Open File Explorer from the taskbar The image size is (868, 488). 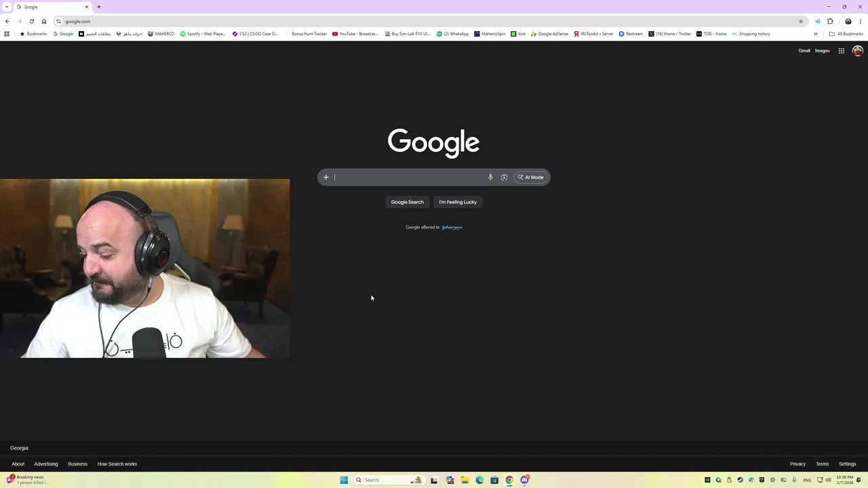click(465, 480)
